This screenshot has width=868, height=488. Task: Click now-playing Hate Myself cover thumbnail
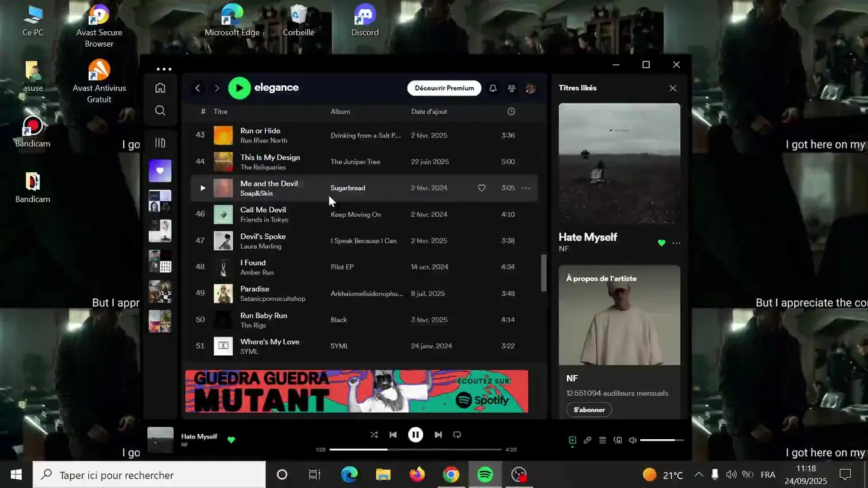pyautogui.click(x=161, y=441)
